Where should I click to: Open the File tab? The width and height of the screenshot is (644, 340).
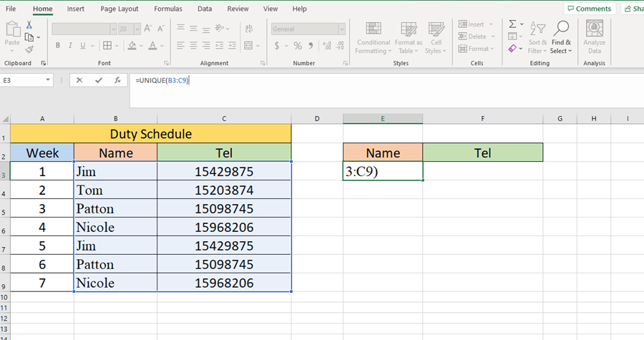11,9
